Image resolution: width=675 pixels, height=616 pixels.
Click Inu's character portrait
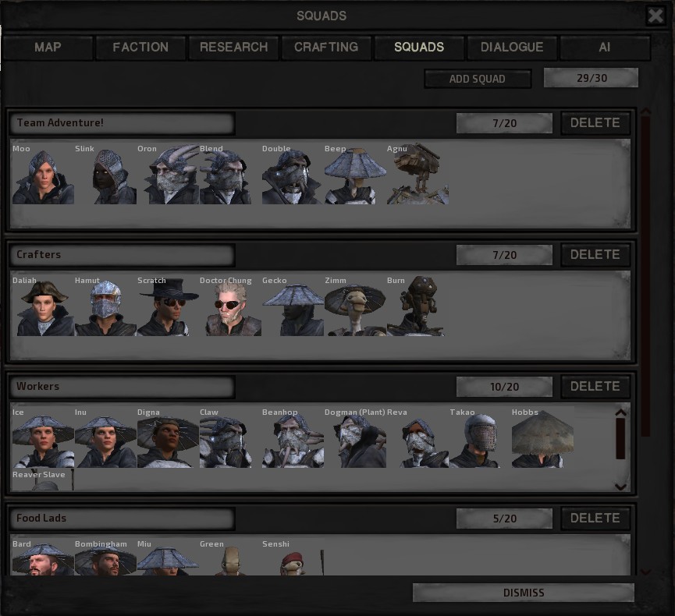(105, 437)
